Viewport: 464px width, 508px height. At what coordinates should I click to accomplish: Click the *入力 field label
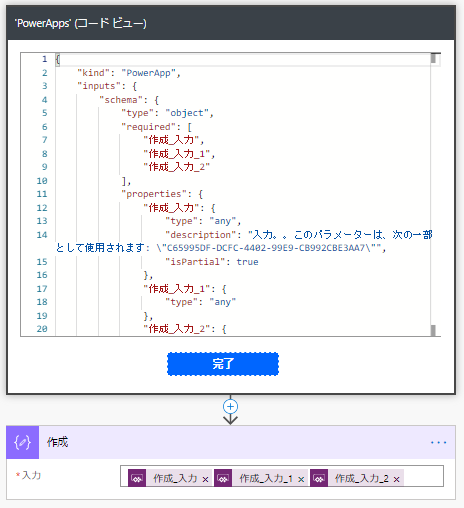(x=29, y=475)
